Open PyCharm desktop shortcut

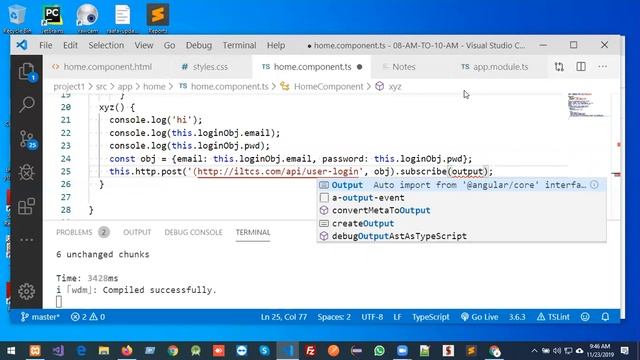[52, 18]
